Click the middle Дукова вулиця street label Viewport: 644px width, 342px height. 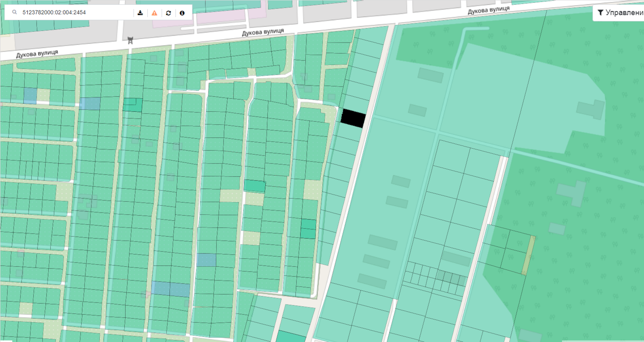click(x=262, y=32)
